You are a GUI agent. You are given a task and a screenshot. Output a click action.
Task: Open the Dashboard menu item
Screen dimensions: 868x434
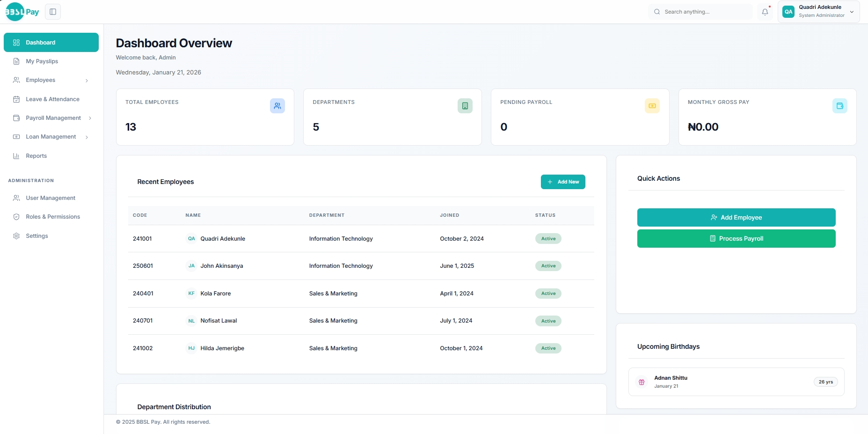51,42
